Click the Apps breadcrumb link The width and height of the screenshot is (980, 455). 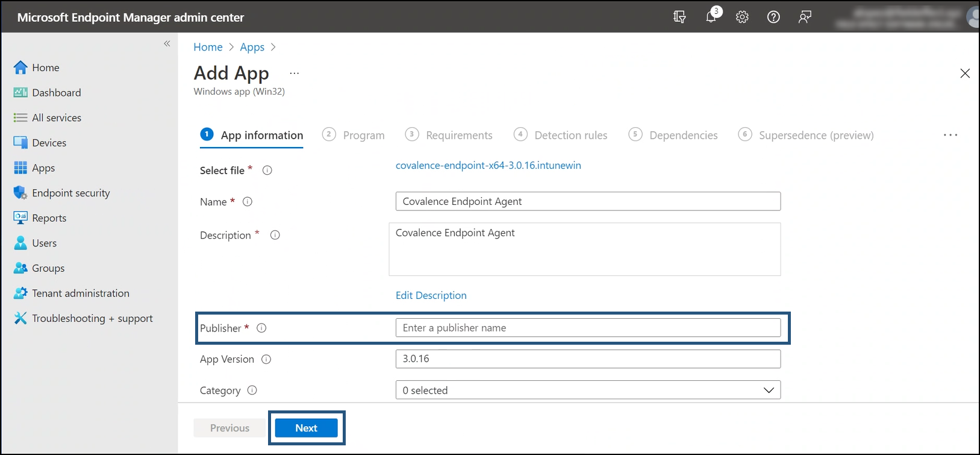coord(252,47)
